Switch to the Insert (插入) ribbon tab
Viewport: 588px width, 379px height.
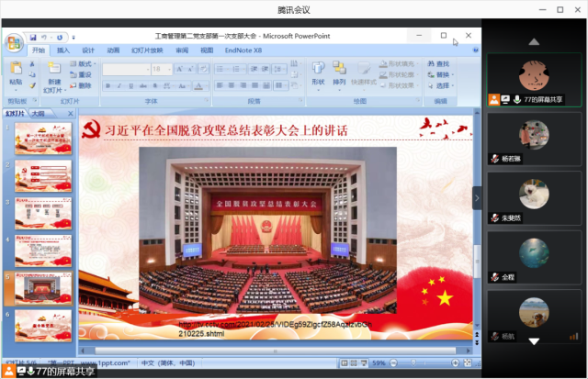tap(63, 50)
